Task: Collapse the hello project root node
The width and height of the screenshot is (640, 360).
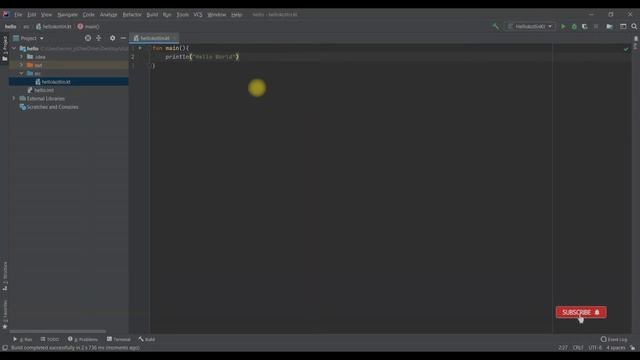Action: pos(14,49)
